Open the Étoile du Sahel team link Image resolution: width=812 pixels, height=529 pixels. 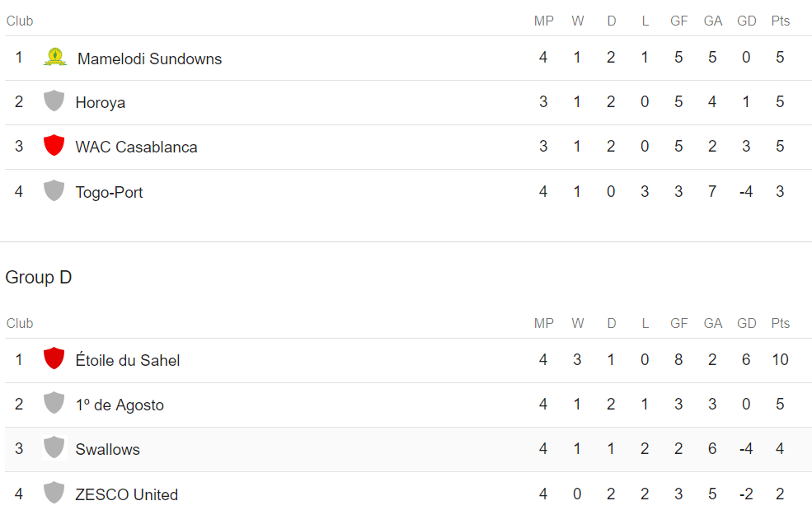[127, 361]
